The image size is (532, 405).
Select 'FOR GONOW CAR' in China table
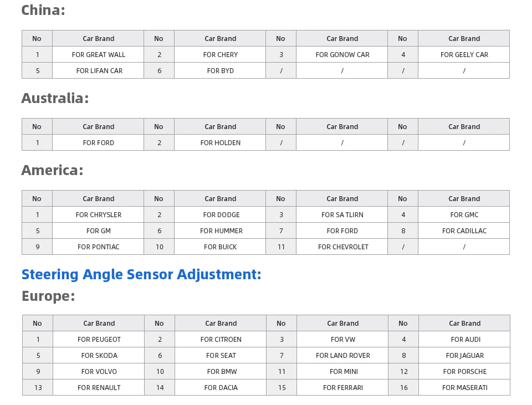coord(342,55)
